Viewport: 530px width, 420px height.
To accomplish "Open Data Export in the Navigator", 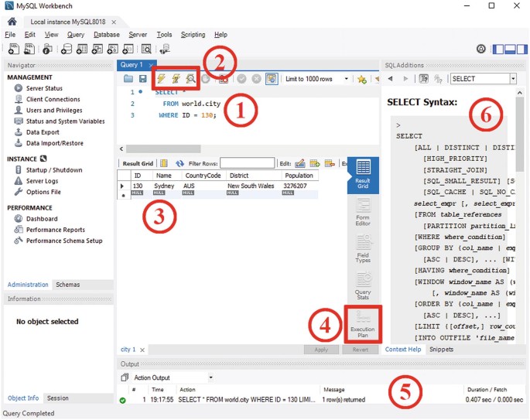I will click(43, 132).
